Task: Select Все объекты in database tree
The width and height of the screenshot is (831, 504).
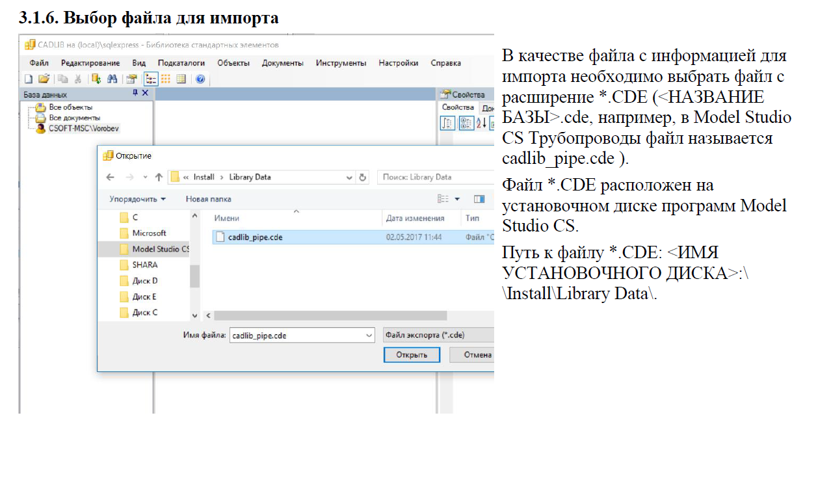Action: 70,107
